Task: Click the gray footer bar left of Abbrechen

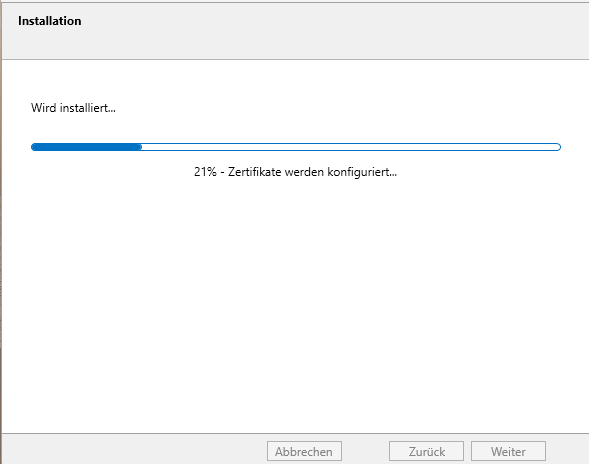Action: pos(131,450)
